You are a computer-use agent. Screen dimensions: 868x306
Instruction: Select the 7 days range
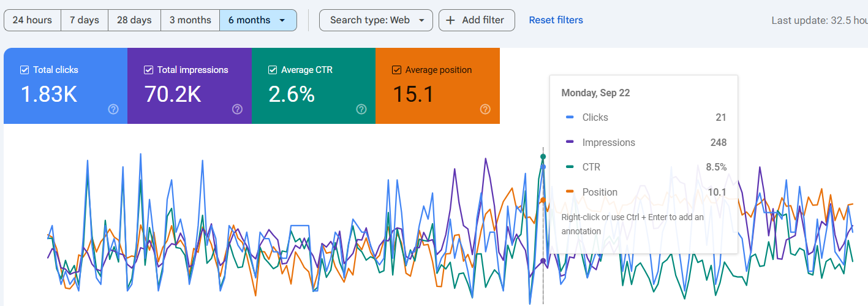84,20
